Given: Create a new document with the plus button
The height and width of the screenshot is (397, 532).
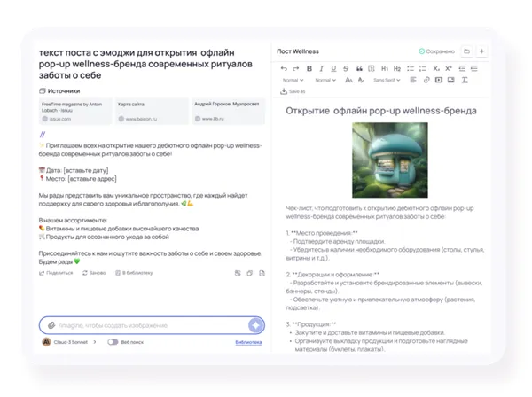Looking at the screenshot, I should [481, 51].
